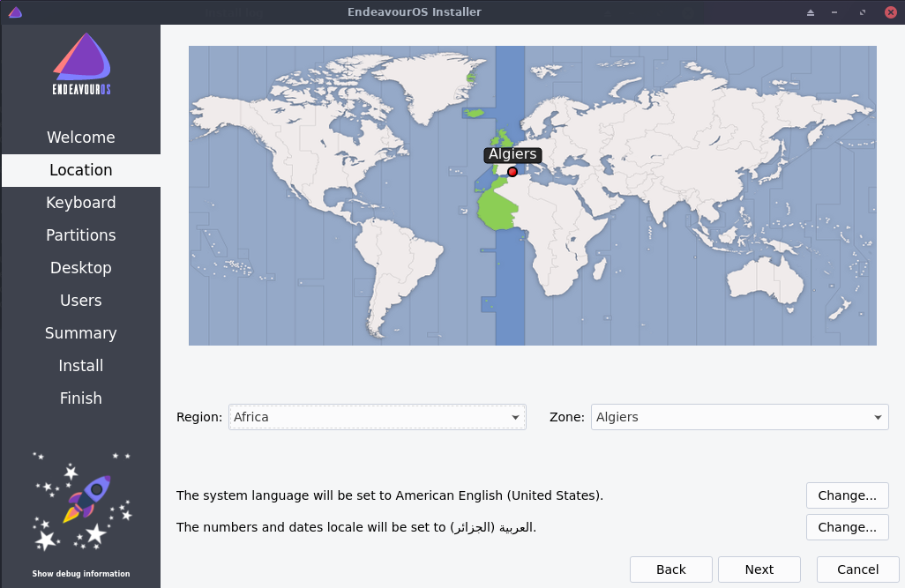
Task: Open the Users step in sidebar
Action: [x=81, y=301]
